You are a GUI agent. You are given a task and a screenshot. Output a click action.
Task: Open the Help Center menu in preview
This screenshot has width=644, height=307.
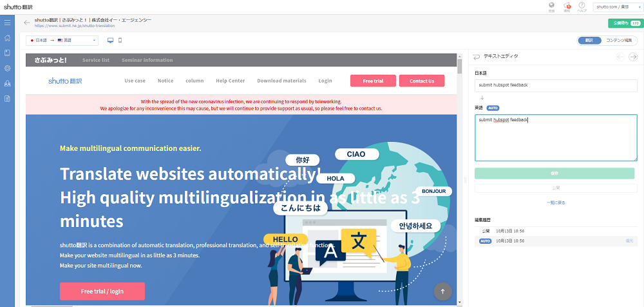(x=230, y=81)
